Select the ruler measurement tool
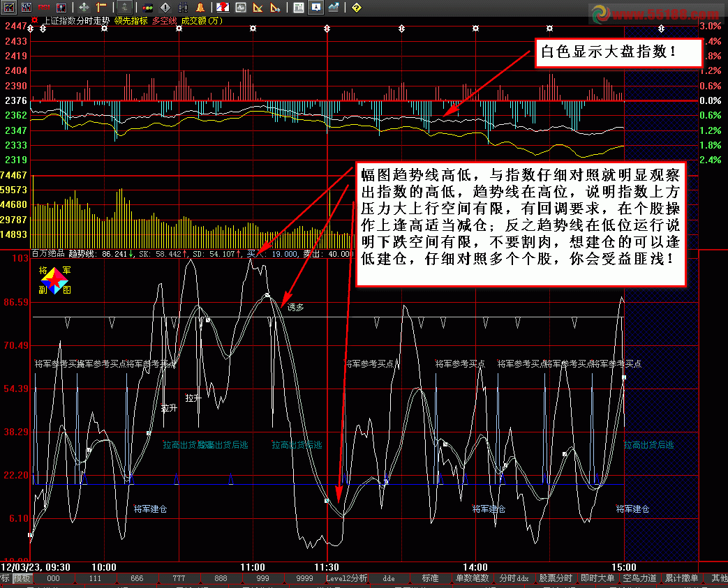728x588 pixels. click(101, 7)
